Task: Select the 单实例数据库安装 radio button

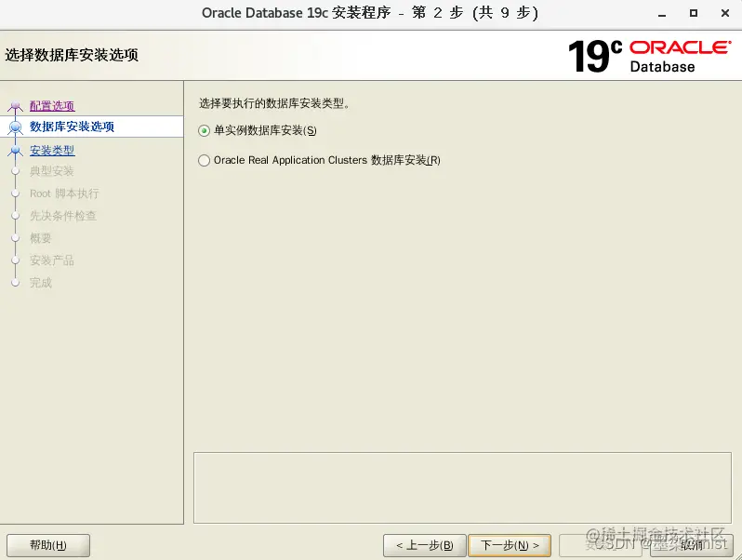Action: coord(204,131)
